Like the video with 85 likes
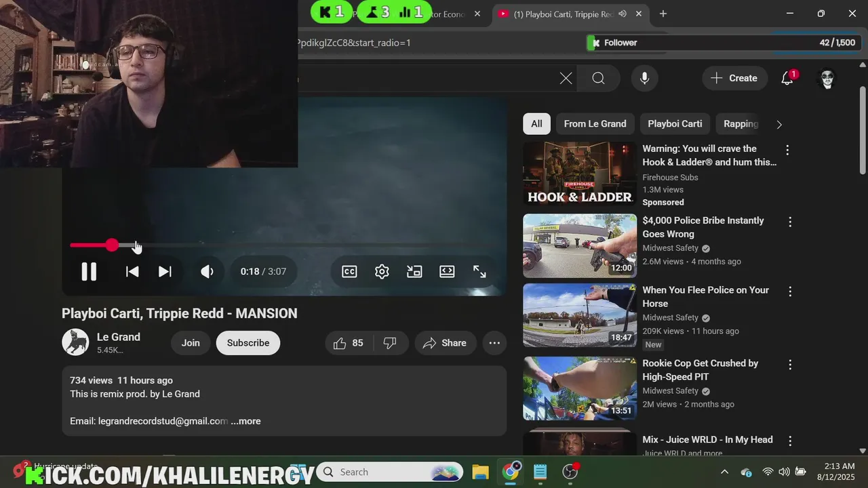Viewport: 868px width, 488px height. click(x=349, y=343)
